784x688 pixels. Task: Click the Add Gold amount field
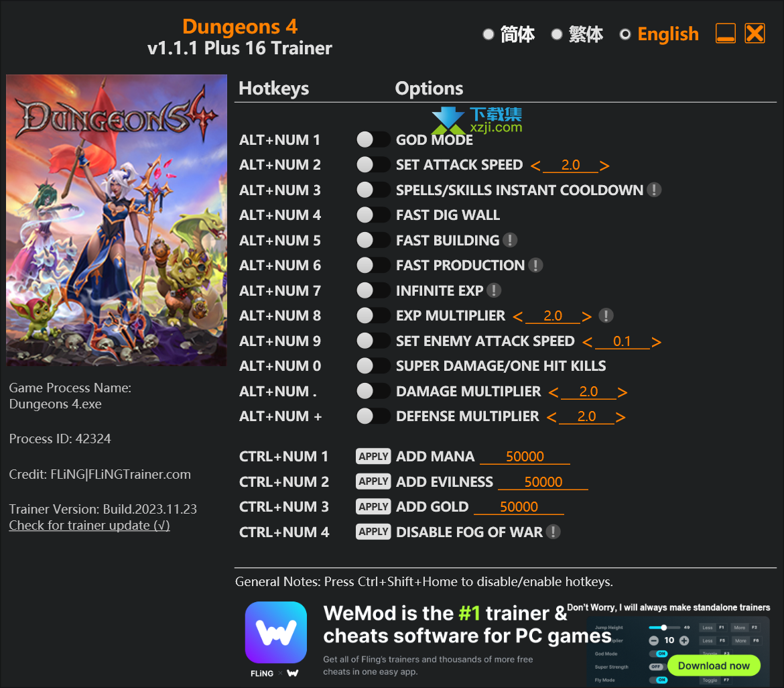pyautogui.click(x=519, y=507)
